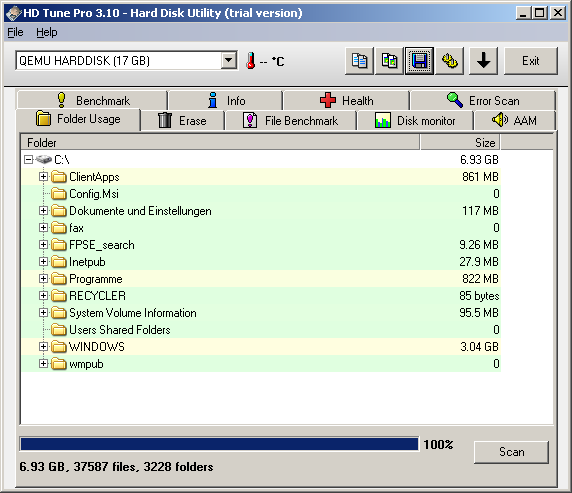Screen dimensions: 572x493
Task: Open the Health tab
Action: [x=346, y=100]
